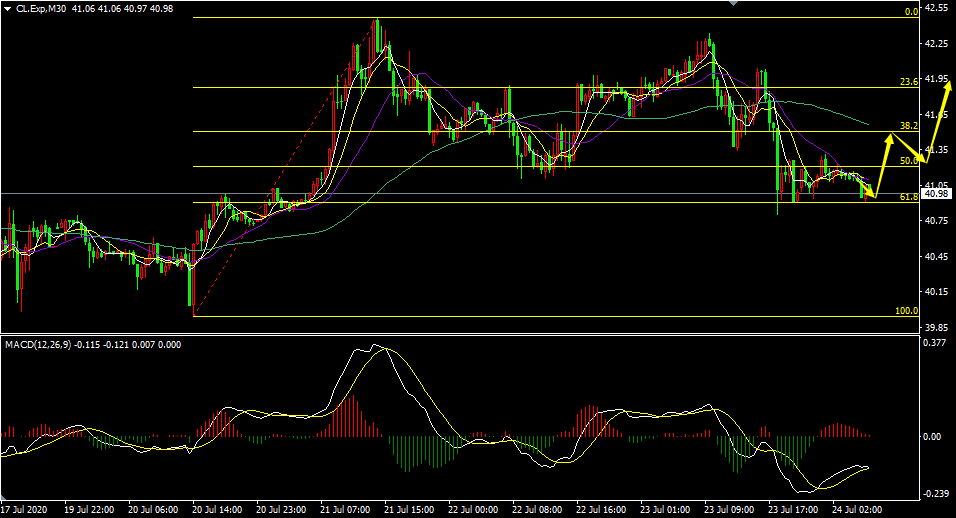This screenshot has width=956, height=518.
Task: Click 41.05 on the price axis
Action: [937, 185]
